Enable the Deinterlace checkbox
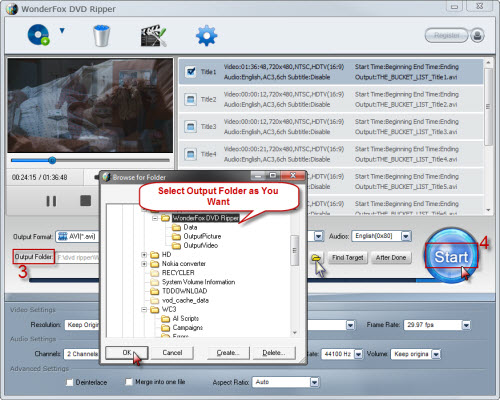Screen dimensions: 500x400 [x=70, y=382]
